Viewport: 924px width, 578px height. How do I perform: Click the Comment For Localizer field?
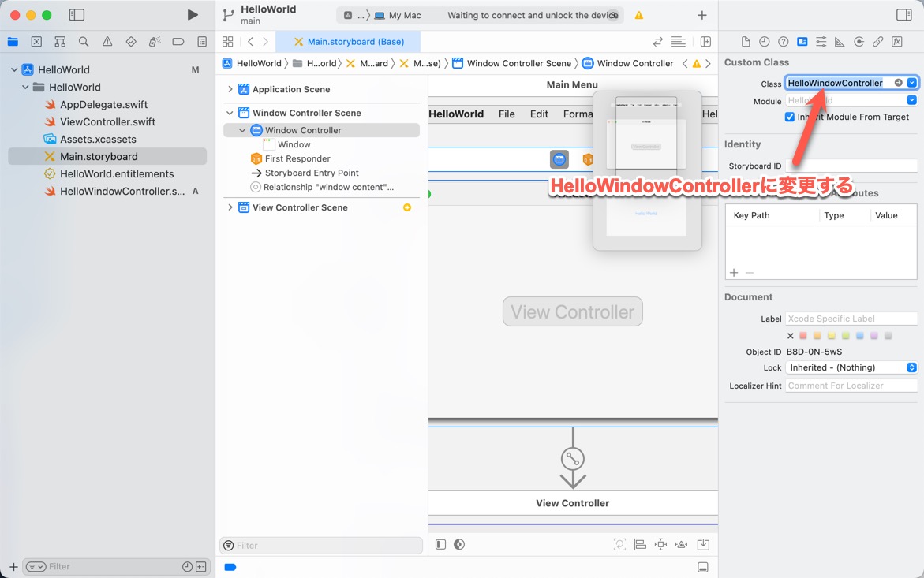(851, 386)
